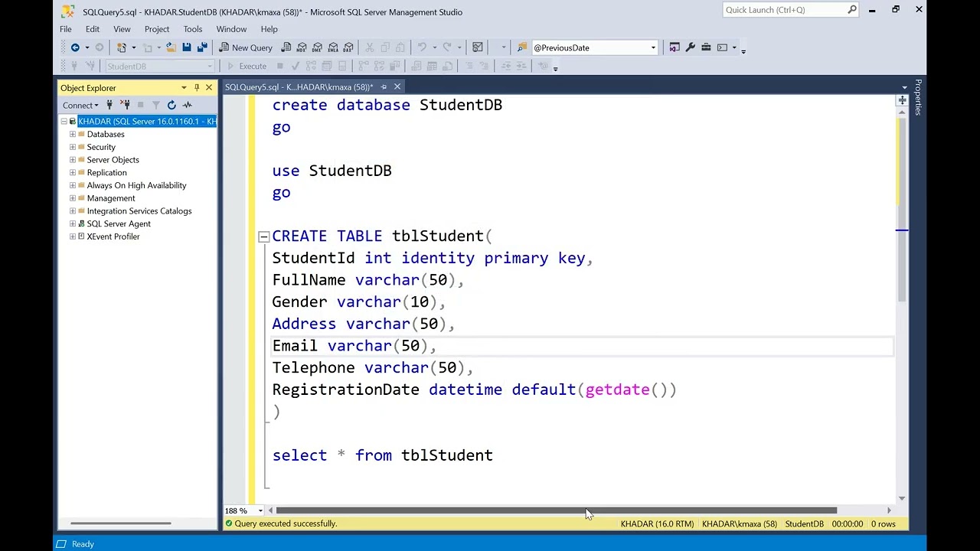Click the Open File folder icon
980x551 pixels.
pyautogui.click(x=171, y=47)
